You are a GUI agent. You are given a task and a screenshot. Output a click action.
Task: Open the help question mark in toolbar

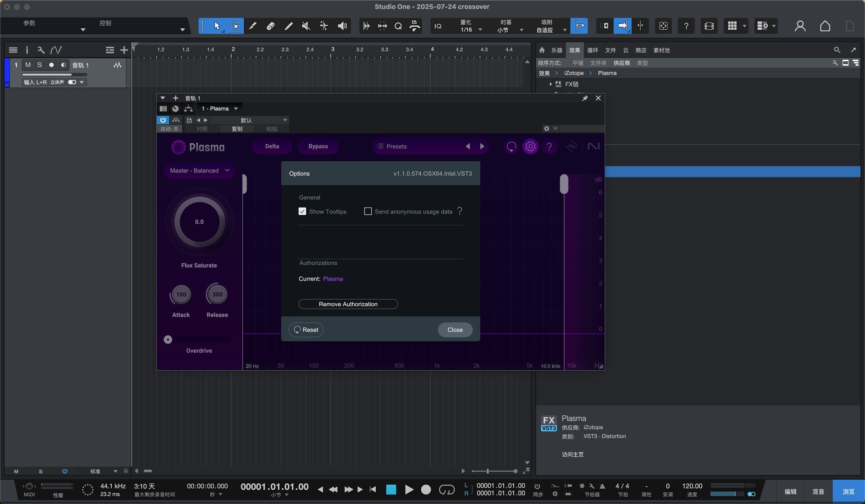pyautogui.click(x=686, y=26)
